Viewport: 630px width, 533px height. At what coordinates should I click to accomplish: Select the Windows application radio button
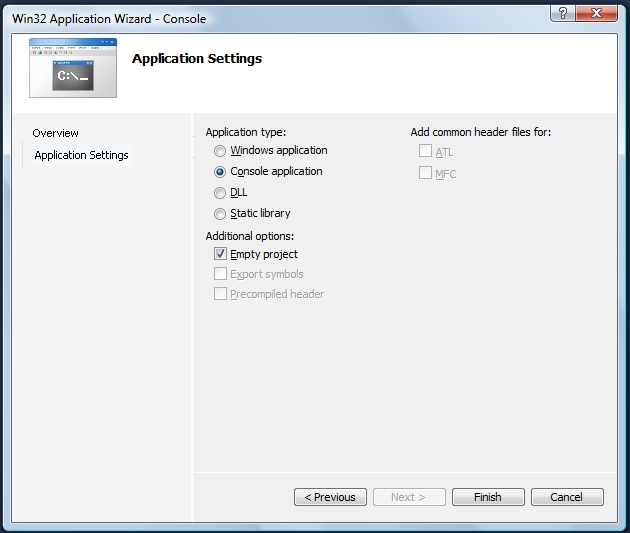click(x=220, y=151)
